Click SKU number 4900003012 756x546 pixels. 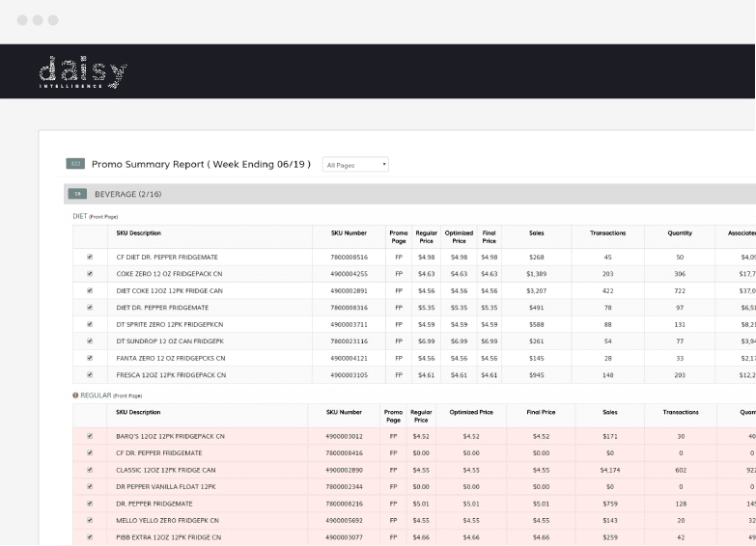(x=345, y=437)
